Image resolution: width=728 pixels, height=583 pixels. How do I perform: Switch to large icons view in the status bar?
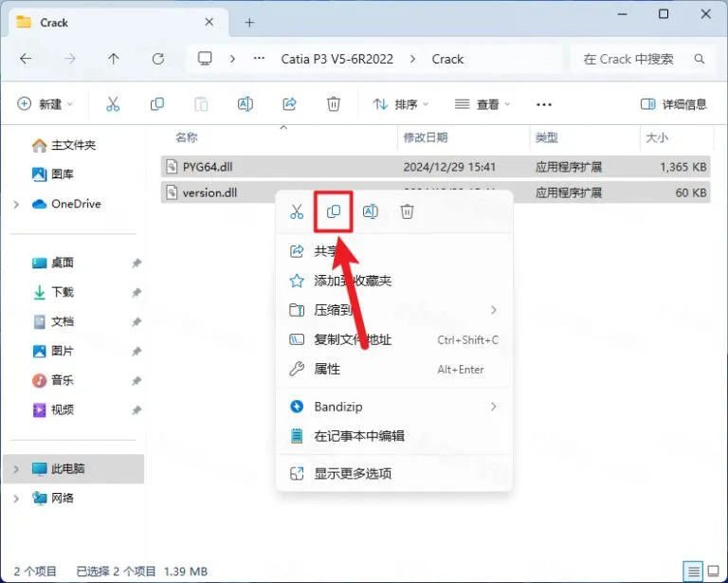tap(713, 571)
